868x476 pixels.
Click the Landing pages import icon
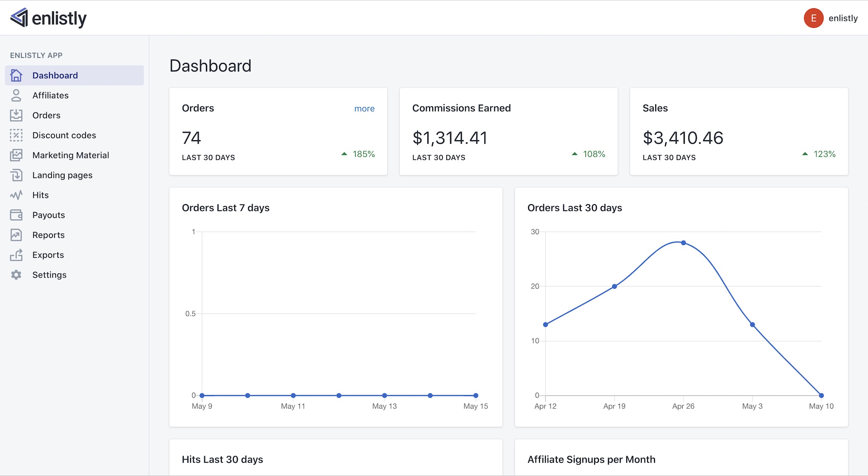coord(16,175)
